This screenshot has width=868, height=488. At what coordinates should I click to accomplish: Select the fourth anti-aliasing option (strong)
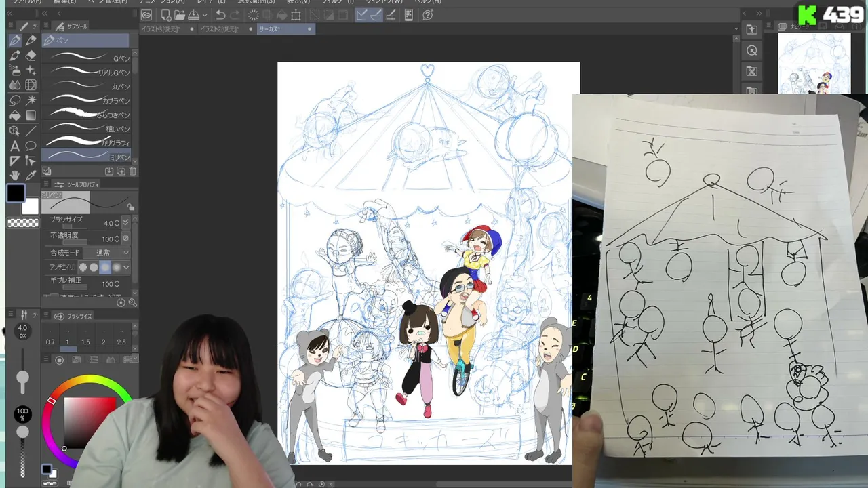tap(116, 268)
